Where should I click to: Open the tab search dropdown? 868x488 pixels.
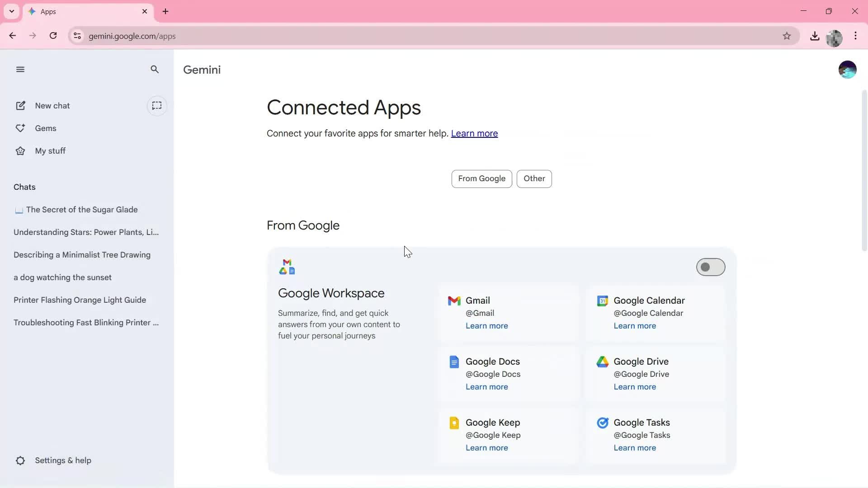pos(11,11)
